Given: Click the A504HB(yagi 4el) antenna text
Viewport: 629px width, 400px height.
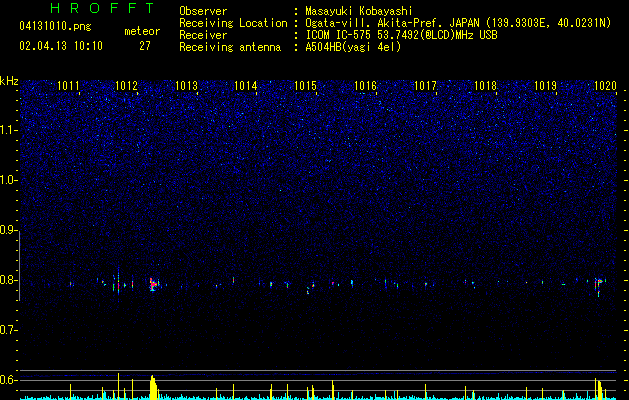Looking at the screenshot, I should [353, 47].
